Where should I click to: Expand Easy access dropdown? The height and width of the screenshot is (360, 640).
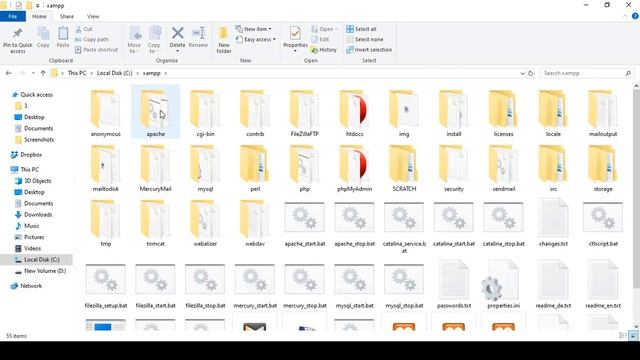pyautogui.click(x=256, y=39)
